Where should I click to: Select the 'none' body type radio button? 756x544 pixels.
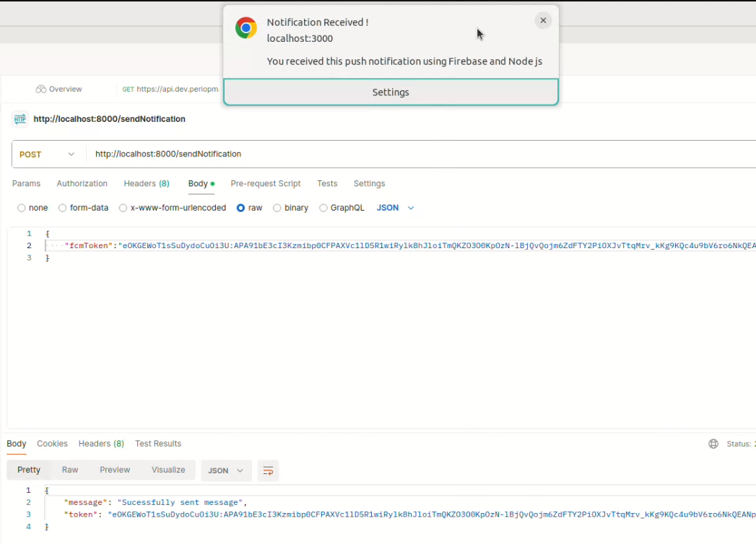[x=22, y=208]
